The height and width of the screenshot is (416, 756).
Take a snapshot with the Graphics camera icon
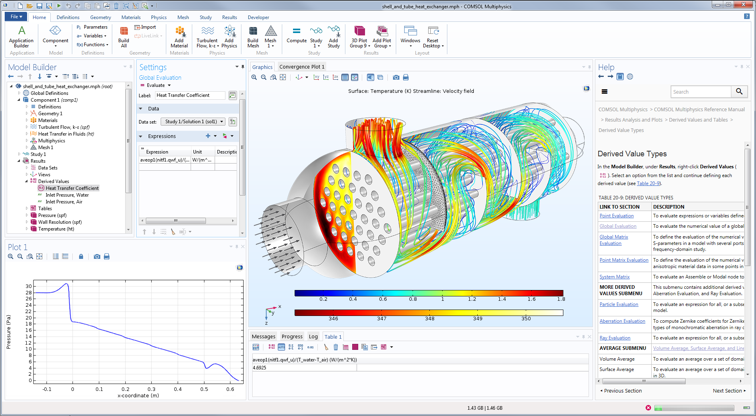[396, 77]
